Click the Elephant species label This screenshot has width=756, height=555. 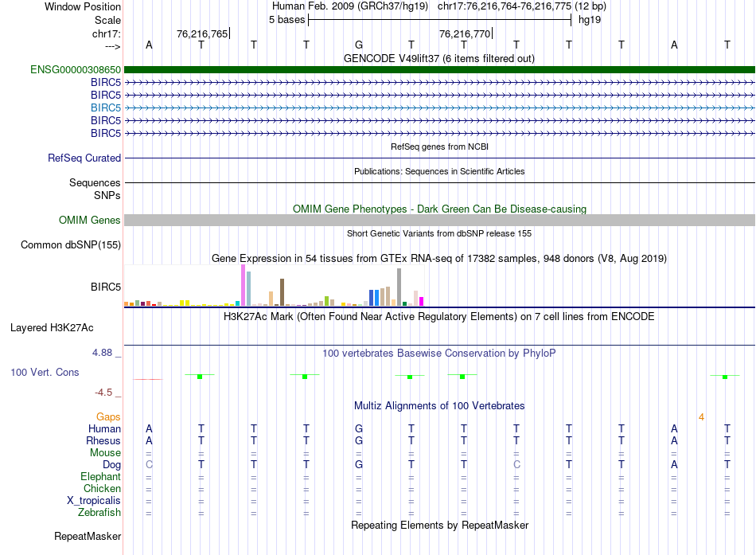[101, 477]
